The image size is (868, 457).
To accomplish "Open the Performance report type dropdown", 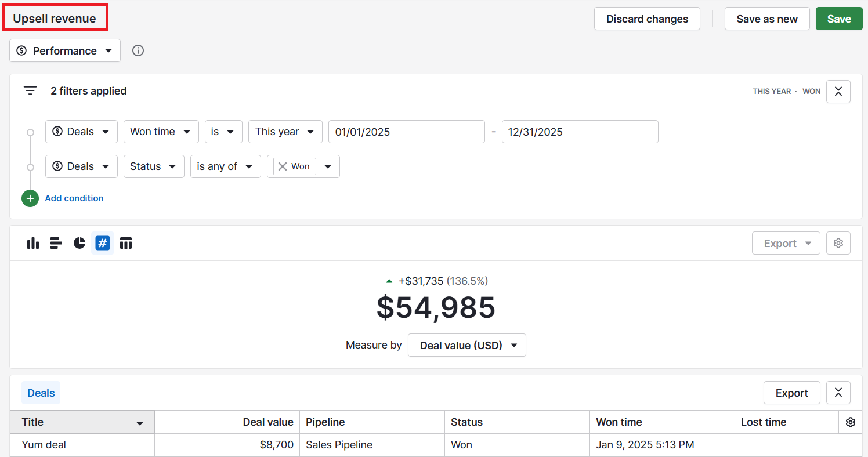I will pos(65,50).
